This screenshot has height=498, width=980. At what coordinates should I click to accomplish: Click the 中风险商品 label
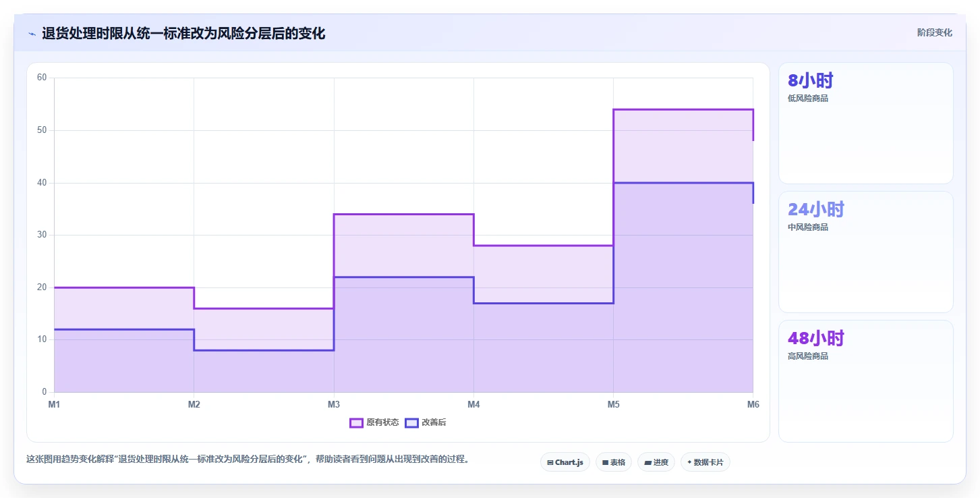point(808,227)
